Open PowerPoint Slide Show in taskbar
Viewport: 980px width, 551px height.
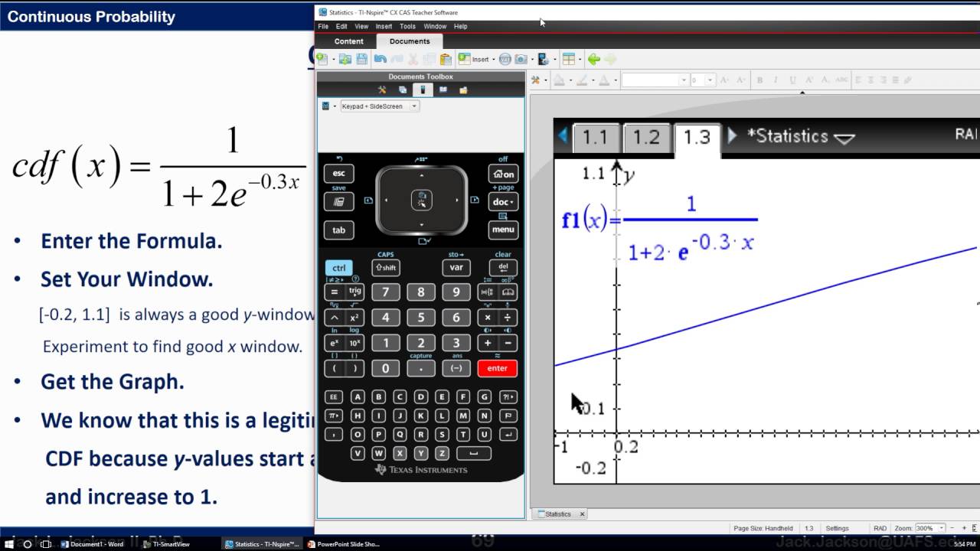[x=342, y=544]
